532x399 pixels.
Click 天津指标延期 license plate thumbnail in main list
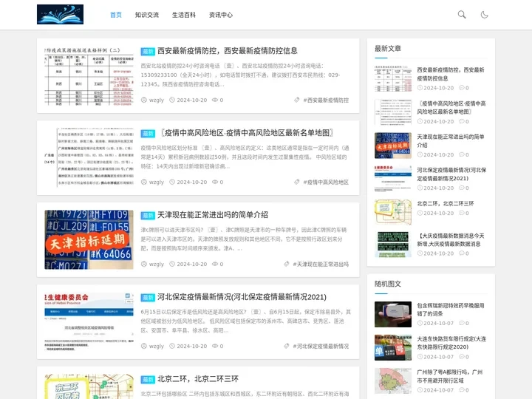[89, 239]
